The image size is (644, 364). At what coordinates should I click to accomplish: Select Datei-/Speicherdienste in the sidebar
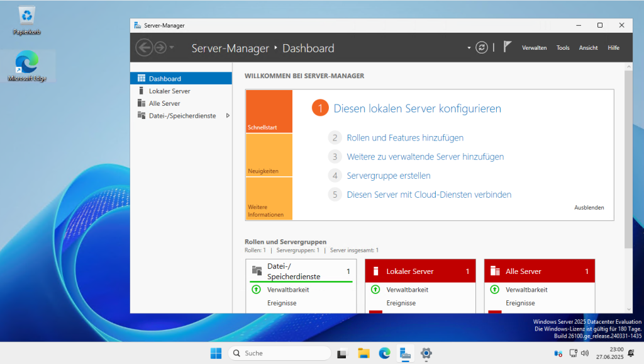[x=181, y=116]
